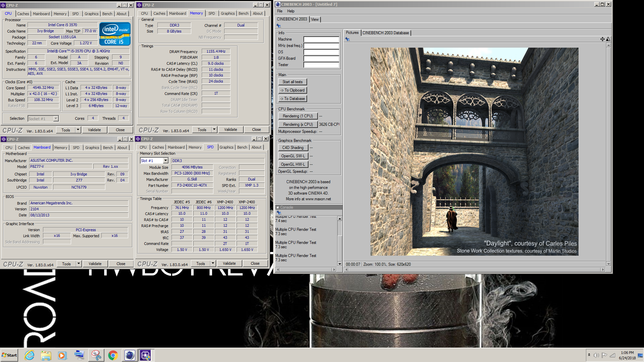Run the OpenGL HW-L test
This screenshot has height=362, width=644.
tap(293, 164)
